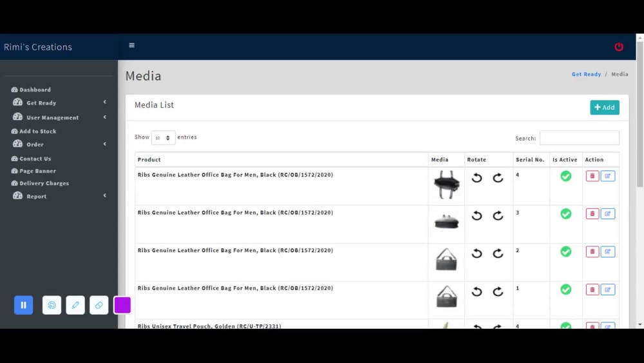This screenshot has height=363, width=644.
Task: Toggle active status for serial 1 office bag
Action: pos(565,289)
